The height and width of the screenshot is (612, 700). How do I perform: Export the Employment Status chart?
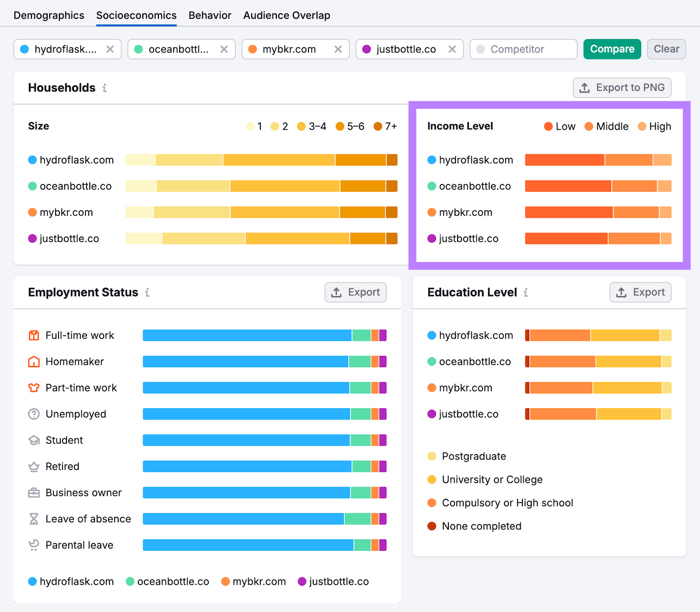[355, 292]
